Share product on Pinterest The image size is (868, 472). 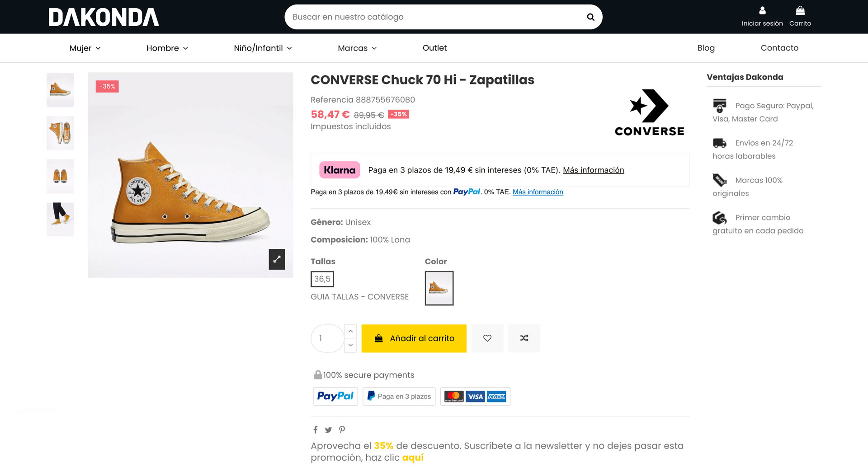pyautogui.click(x=342, y=430)
